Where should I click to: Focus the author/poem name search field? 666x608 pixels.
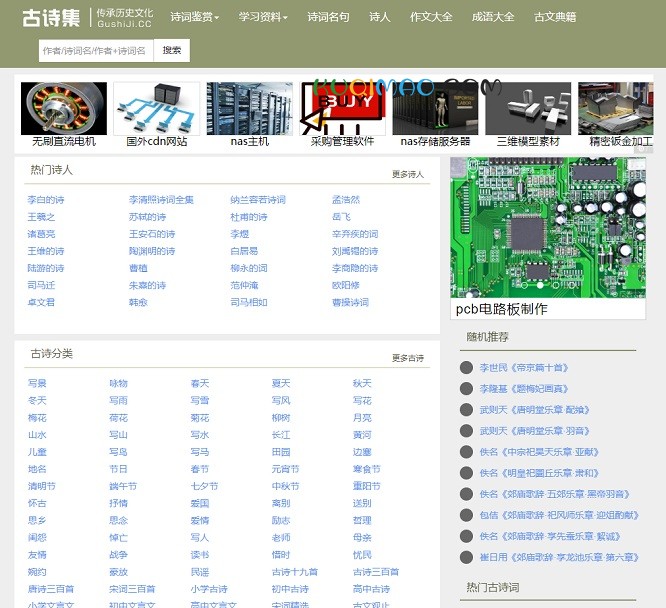click(96, 51)
